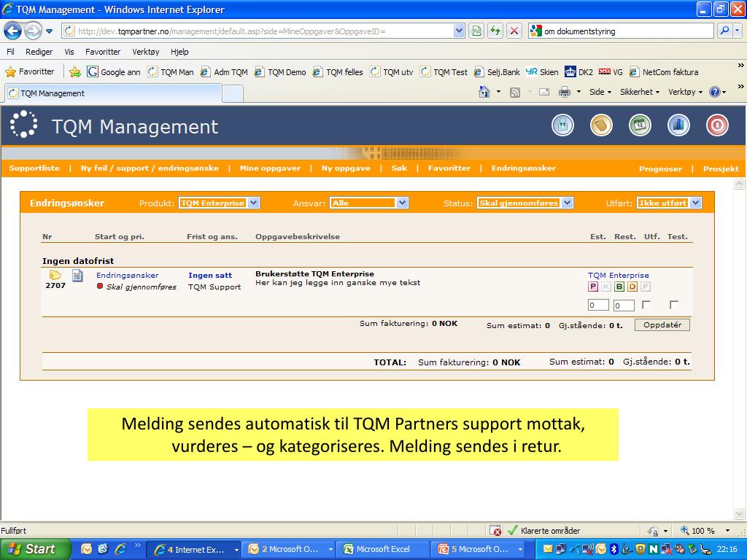The image size is (747, 560).
Task: Click the orange notes icon in TQM header
Action: pos(601,125)
